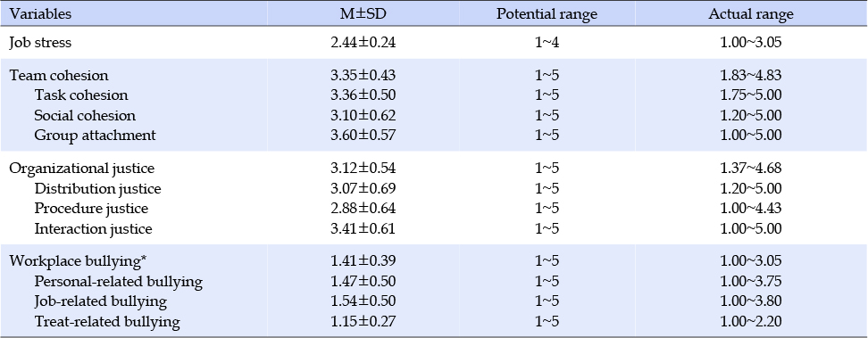Select the Job stress row label
868x338 pixels.
click(40, 43)
